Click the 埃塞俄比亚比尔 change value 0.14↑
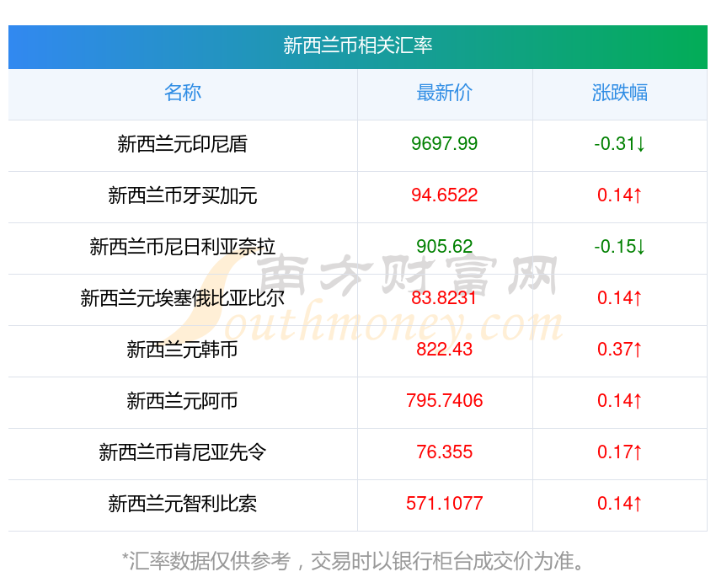 (x=620, y=298)
